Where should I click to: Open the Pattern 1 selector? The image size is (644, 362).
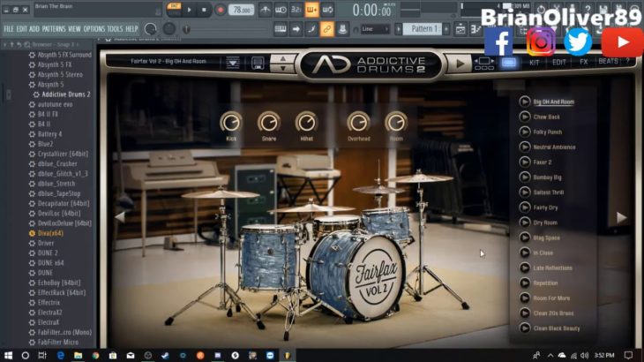[x=423, y=29]
